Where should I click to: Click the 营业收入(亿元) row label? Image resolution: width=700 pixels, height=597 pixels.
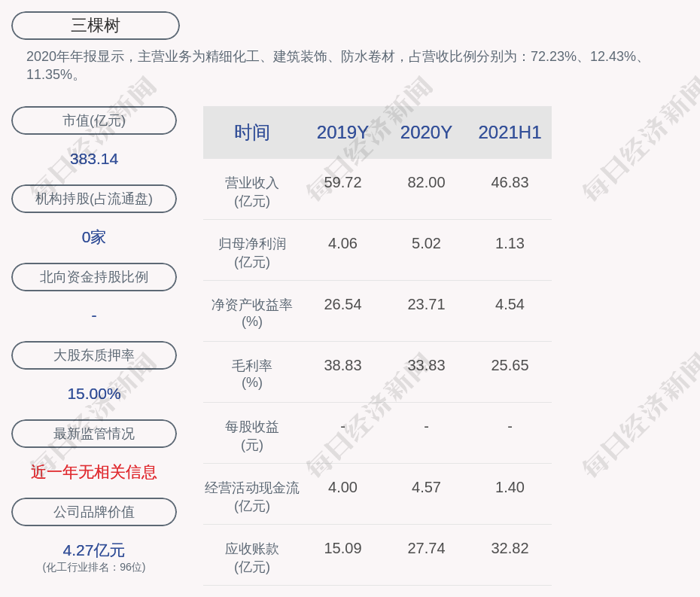pyautogui.click(x=252, y=191)
